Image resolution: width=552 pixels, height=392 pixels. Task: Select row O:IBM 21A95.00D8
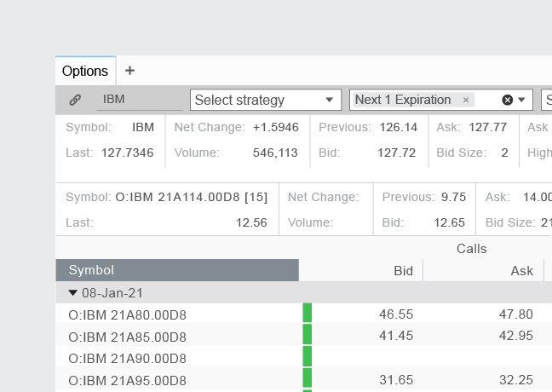127,380
